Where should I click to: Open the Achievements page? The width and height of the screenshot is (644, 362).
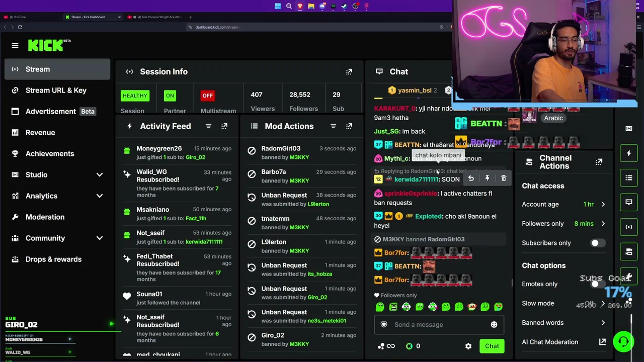pos(57,154)
